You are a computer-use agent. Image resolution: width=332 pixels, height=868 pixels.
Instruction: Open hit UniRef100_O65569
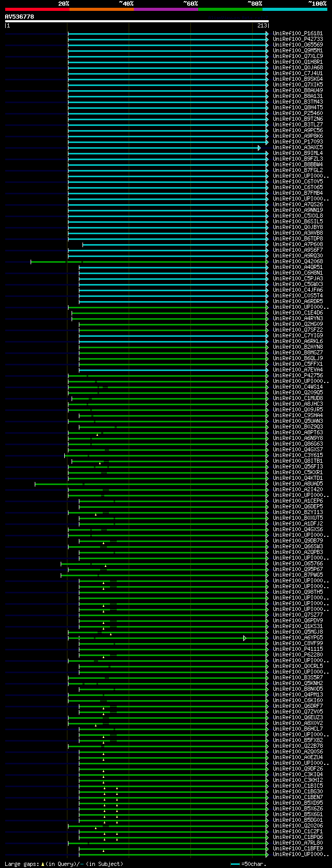point(298,45)
